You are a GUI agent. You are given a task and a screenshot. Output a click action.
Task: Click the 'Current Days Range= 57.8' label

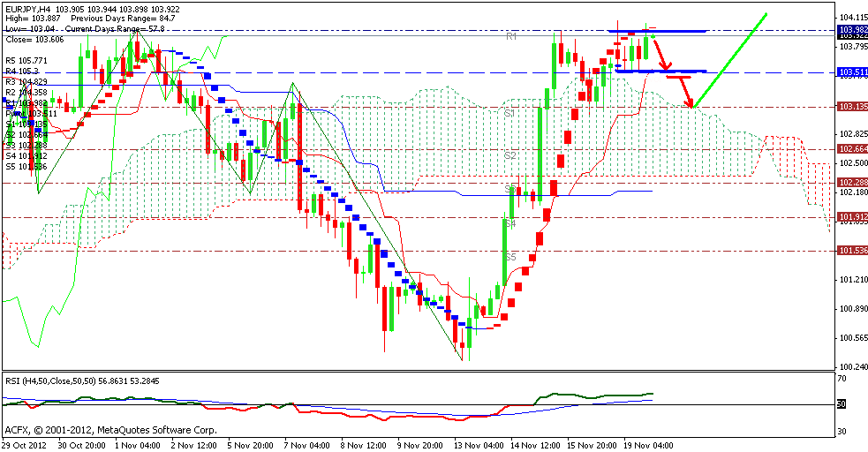pos(115,29)
